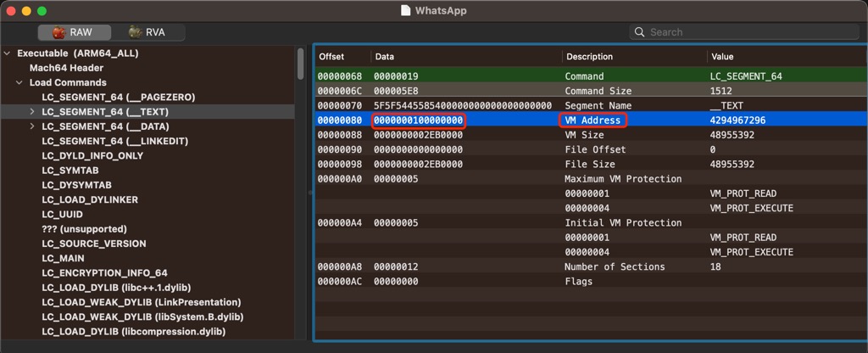
Task: Select LC_UUID load command
Action: coord(62,215)
